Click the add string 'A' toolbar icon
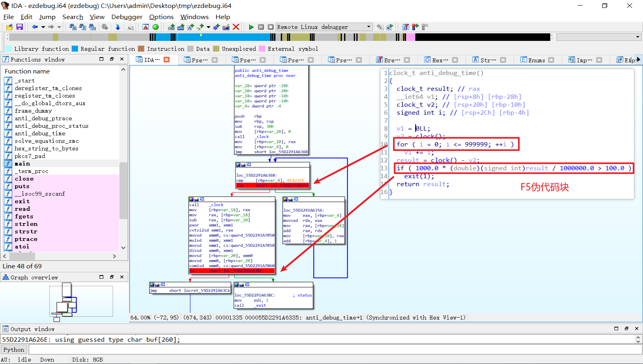 pyautogui.click(x=191, y=27)
